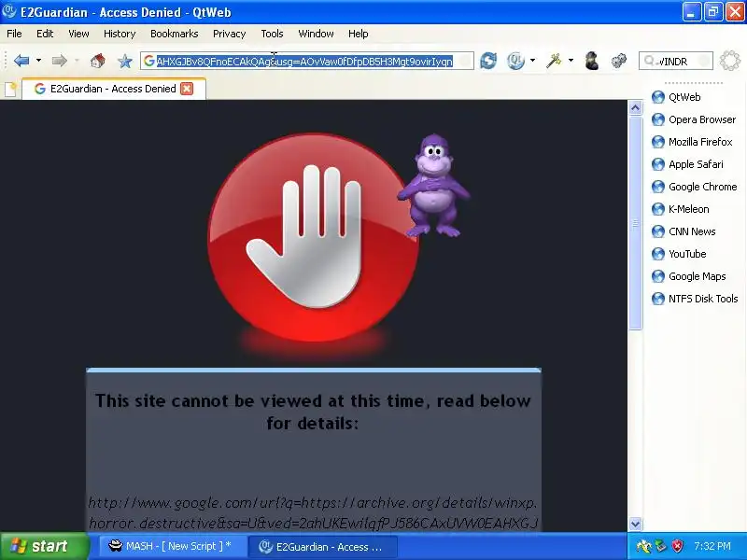Open the Edit menu
This screenshot has width=747, height=560.
click(x=45, y=34)
